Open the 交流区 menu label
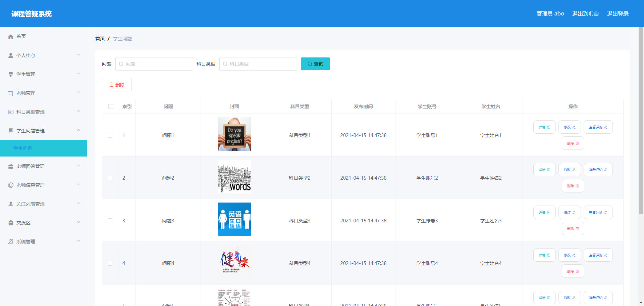The image size is (644, 306). pyautogui.click(x=23, y=223)
